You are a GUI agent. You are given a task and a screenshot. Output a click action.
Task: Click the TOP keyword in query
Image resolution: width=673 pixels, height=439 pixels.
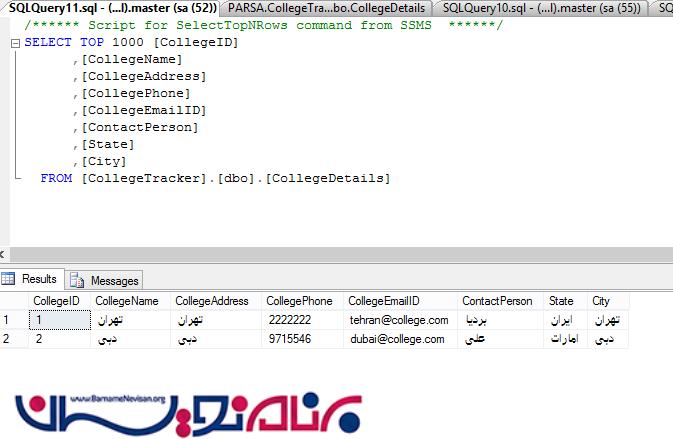[91, 42]
